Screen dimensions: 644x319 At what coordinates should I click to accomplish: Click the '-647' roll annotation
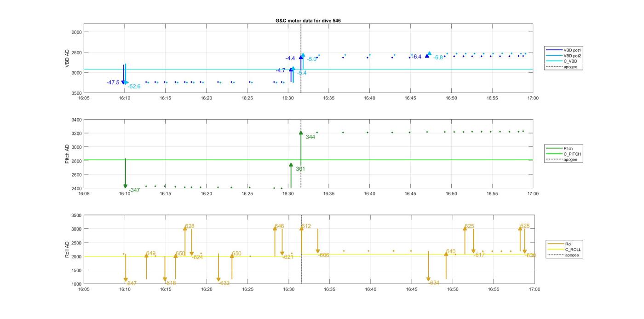click(x=132, y=283)
